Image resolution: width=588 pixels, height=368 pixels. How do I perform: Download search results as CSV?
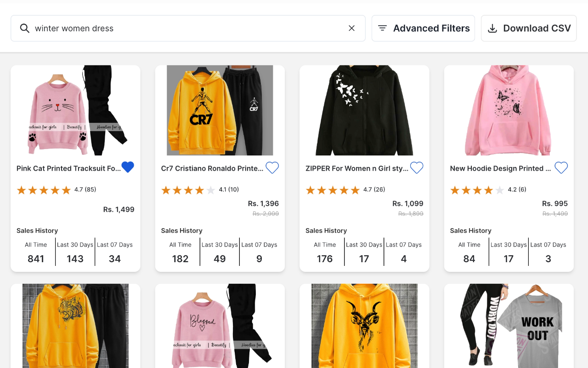pyautogui.click(x=528, y=28)
